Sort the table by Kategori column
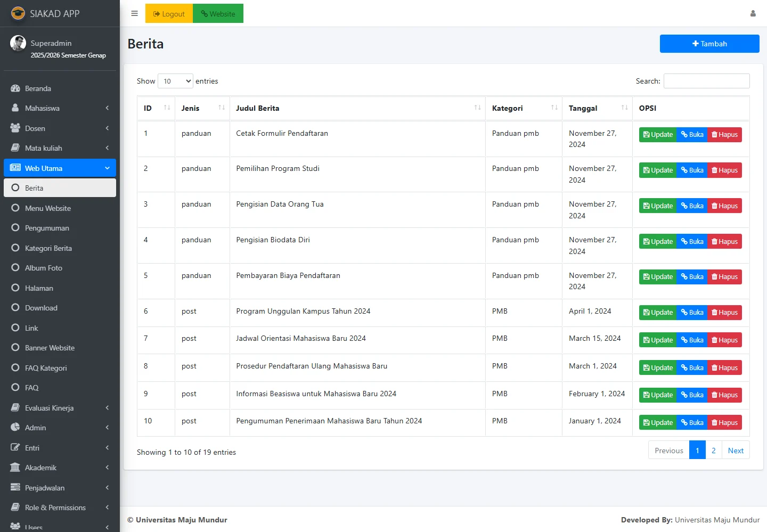Screen dimensions: 767x532 tap(554, 108)
